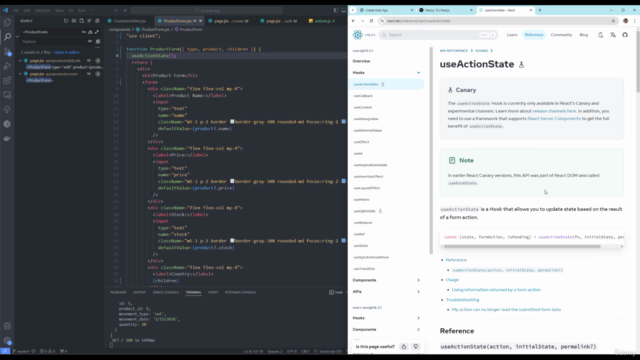Toggle the Replace row chevron in Search panel

(x=18, y=37)
